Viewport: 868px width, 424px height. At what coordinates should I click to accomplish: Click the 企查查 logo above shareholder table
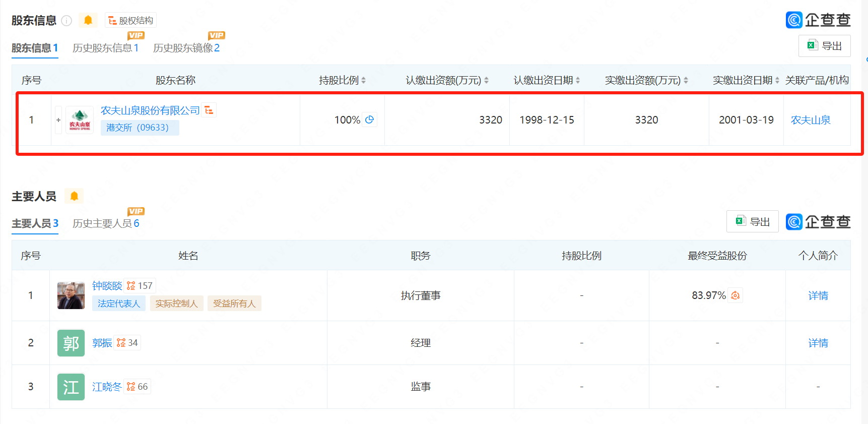[x=818, y=20]
